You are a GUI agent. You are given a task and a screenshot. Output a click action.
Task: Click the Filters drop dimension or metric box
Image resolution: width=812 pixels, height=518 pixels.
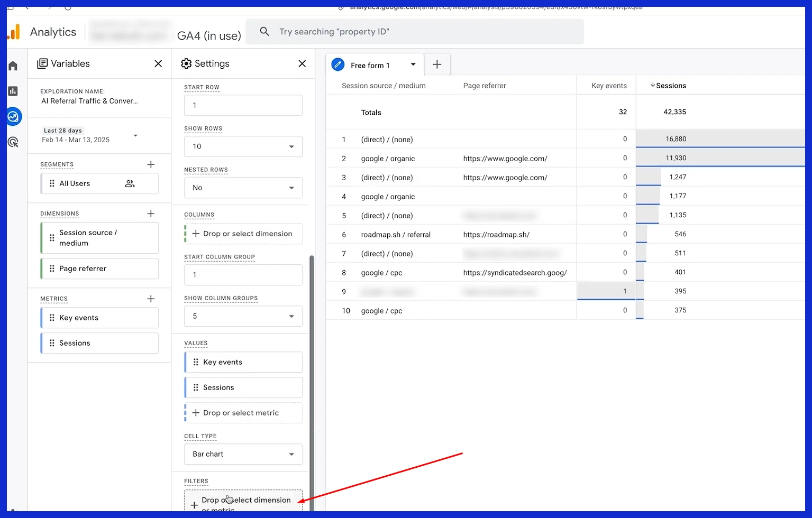click(x=243, y=501)
